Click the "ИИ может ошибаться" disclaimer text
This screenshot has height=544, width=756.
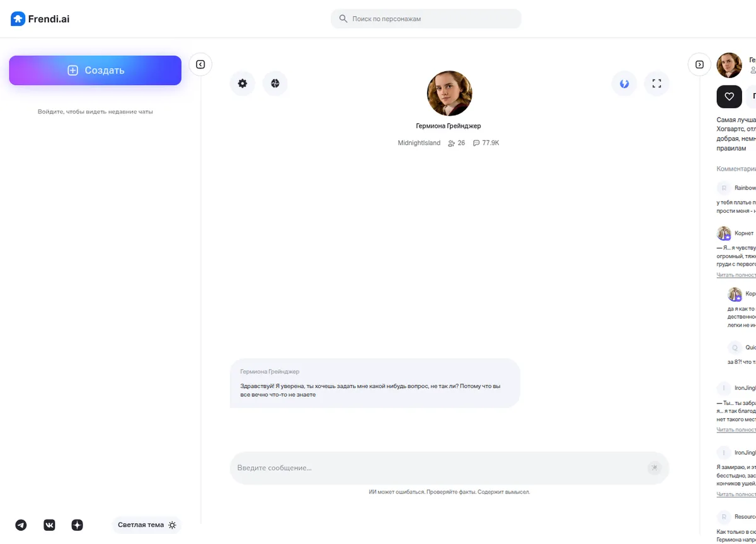pyautogui.click(x=449, y=492)
